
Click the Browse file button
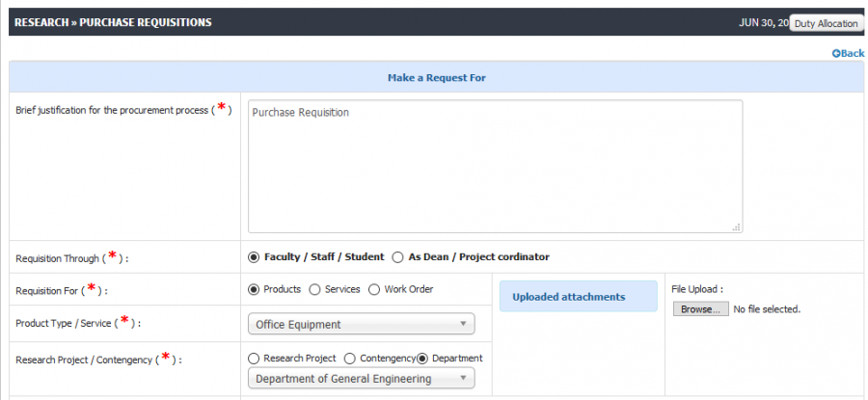click(x=700, y=309)
